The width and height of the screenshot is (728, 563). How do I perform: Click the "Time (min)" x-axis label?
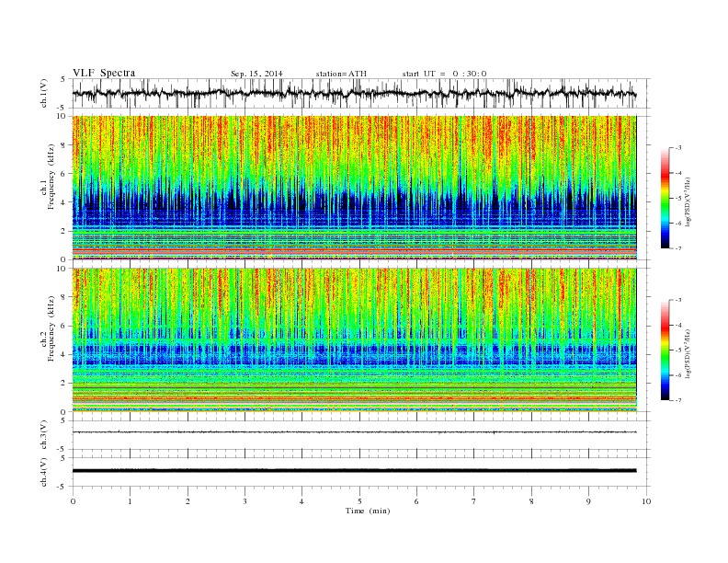[x=368, y=511]
